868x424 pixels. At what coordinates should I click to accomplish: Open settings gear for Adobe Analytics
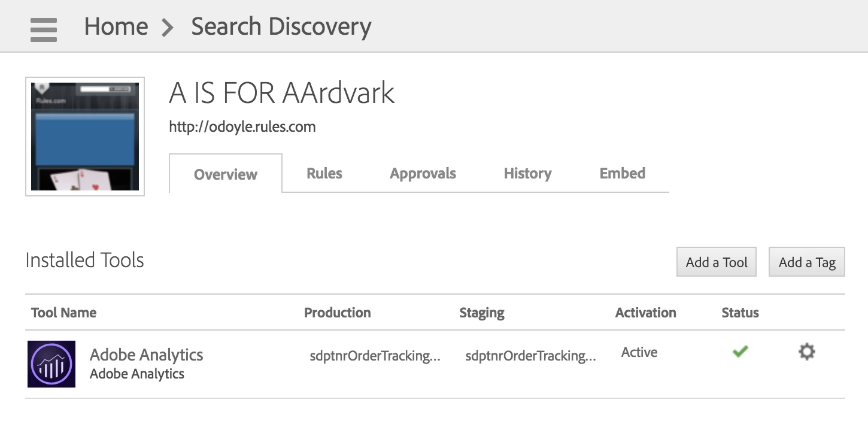807,352
